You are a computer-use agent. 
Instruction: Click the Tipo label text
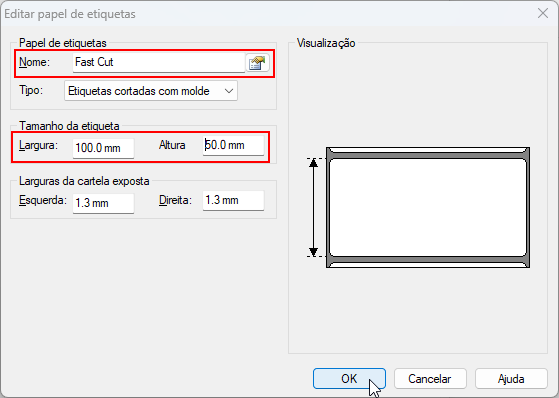(31, 90)
